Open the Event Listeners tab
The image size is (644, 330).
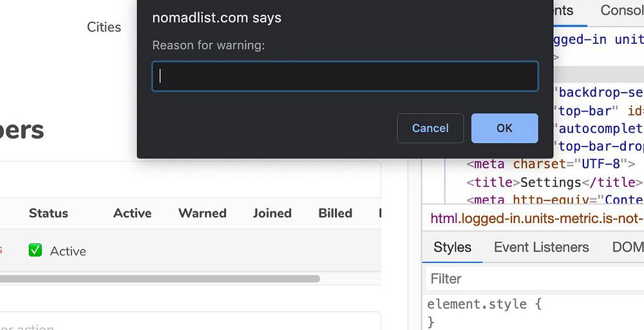point(542,247)
